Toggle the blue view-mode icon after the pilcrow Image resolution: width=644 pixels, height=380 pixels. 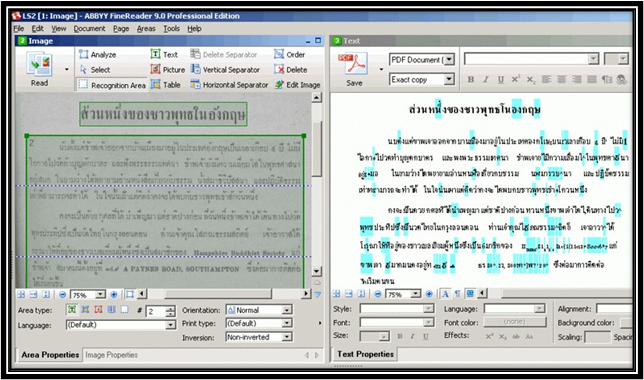pyautogui.click(x=470, y=293)
